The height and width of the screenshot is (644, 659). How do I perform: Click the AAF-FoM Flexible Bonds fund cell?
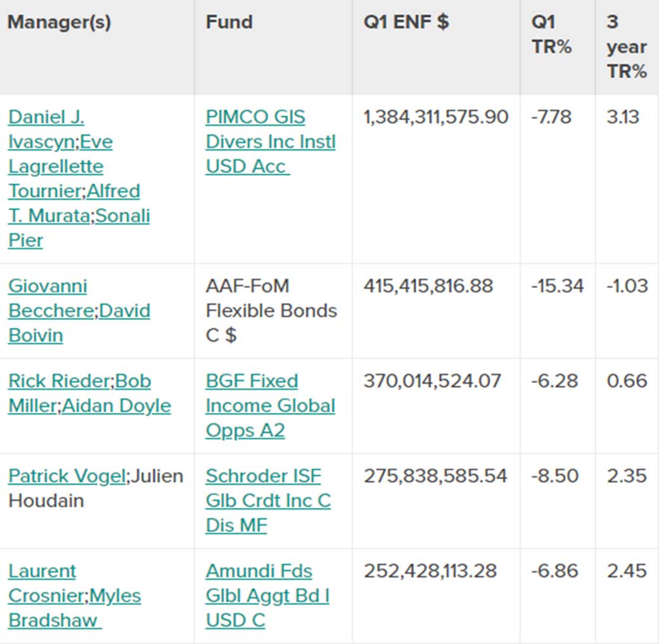(271, 311)
